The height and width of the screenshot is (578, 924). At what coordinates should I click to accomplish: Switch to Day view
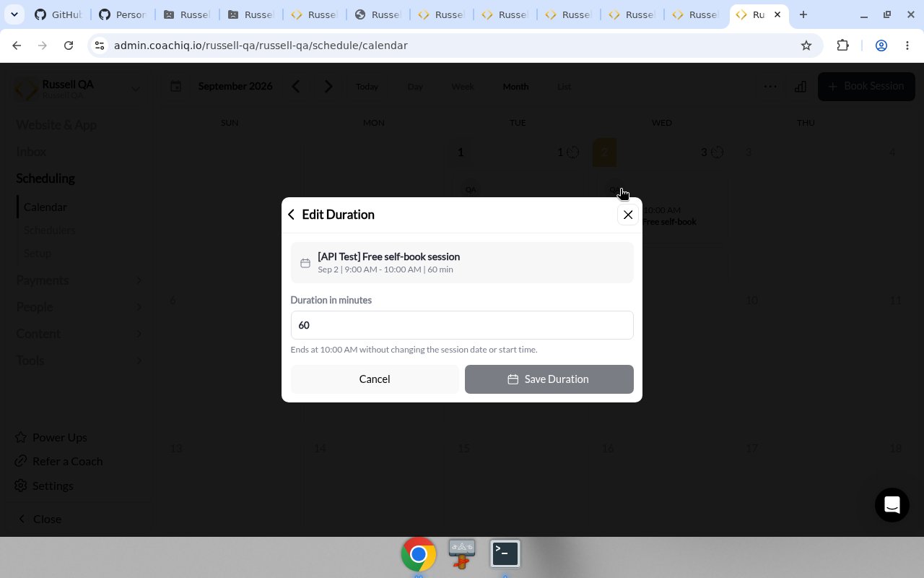point(415,87)
